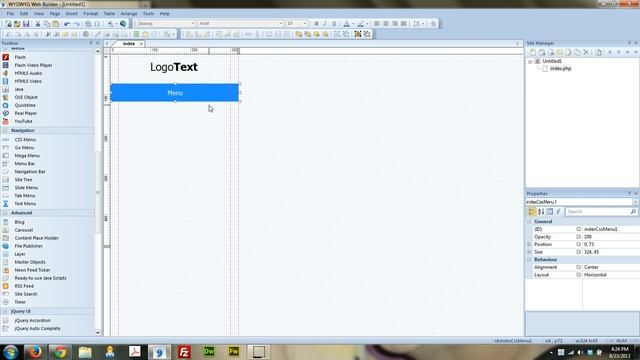Click the Bold formatting icon
This screenshot has width=640, height=360.
click(x=316, y=24)
